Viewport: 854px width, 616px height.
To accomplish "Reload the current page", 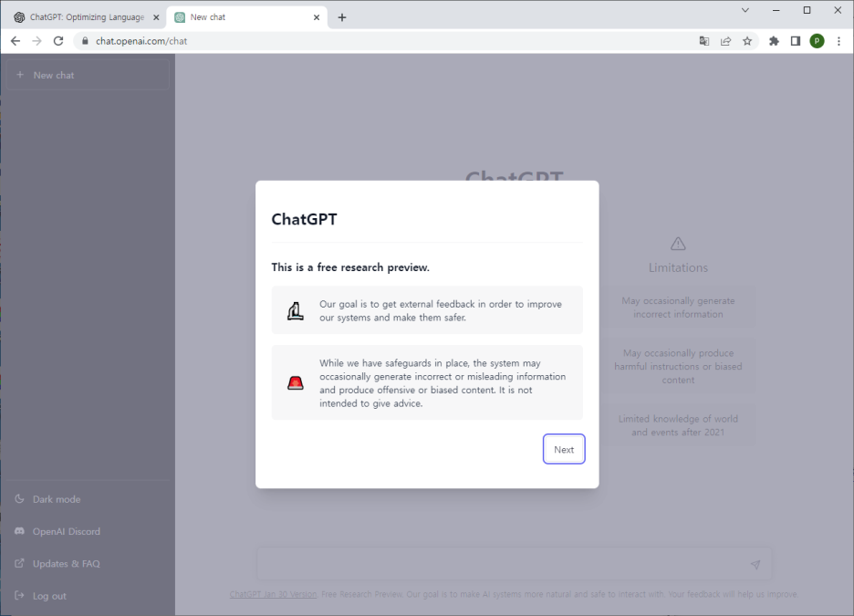I will (x=58, y=41).
